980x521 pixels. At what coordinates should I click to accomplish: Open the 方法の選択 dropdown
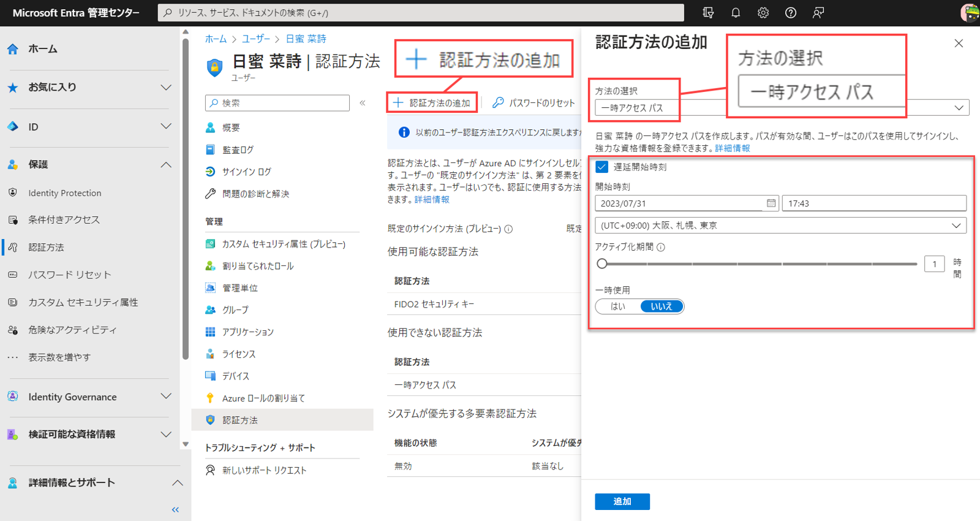point(782,108)
